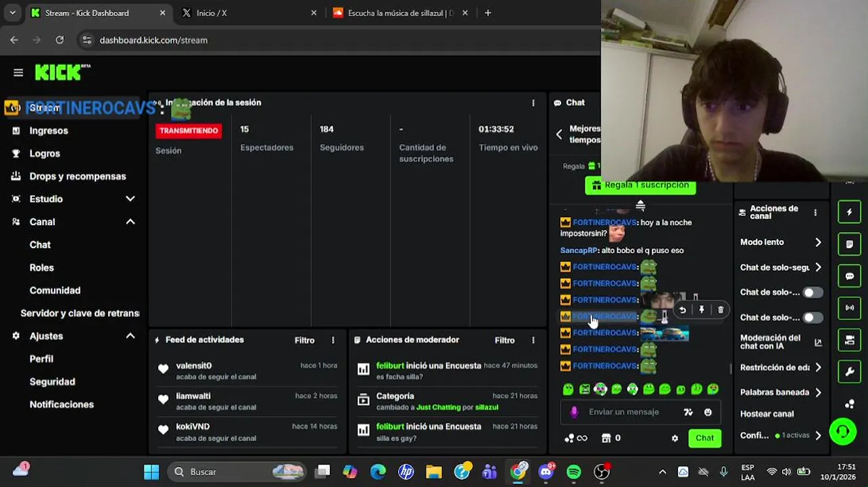Open the 7TV emote picker icon
868x487 pixels.
(x=688, y=412)
